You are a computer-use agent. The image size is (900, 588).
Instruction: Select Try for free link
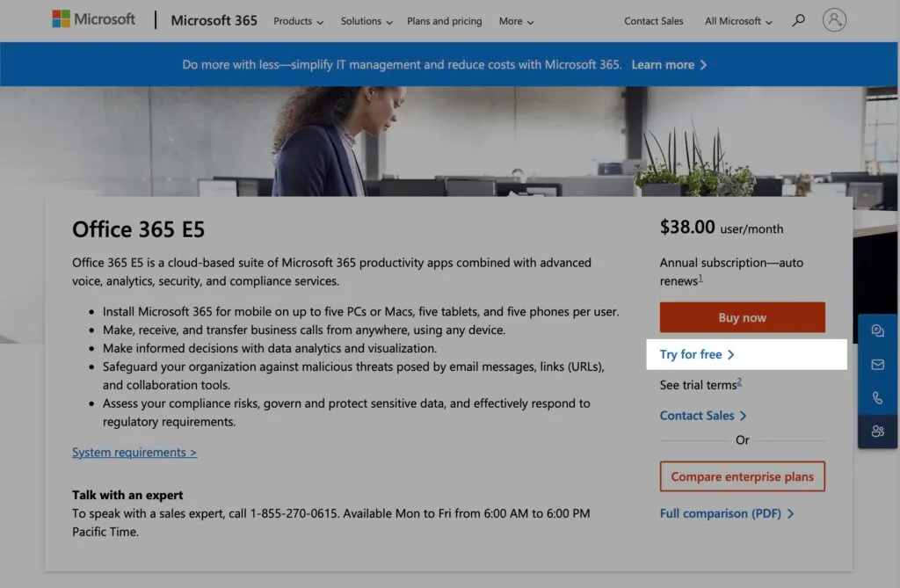coord(697,354)
